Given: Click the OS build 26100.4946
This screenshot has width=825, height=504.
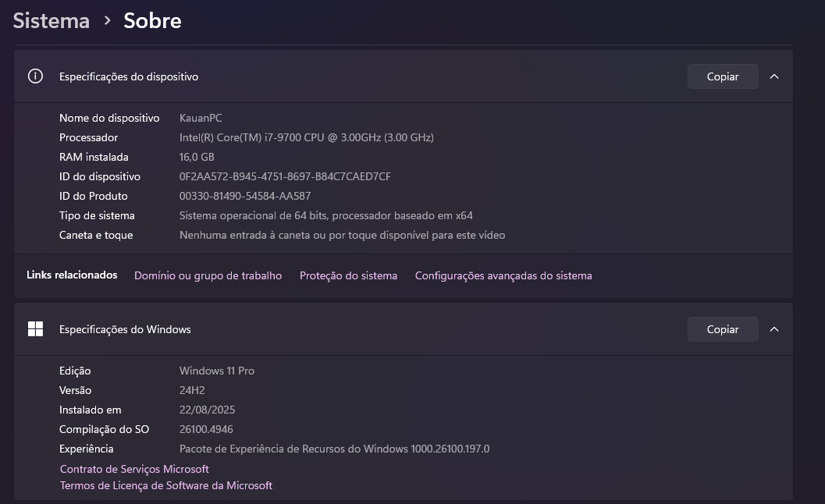Looking at the screenshot, I should (206, 429).
